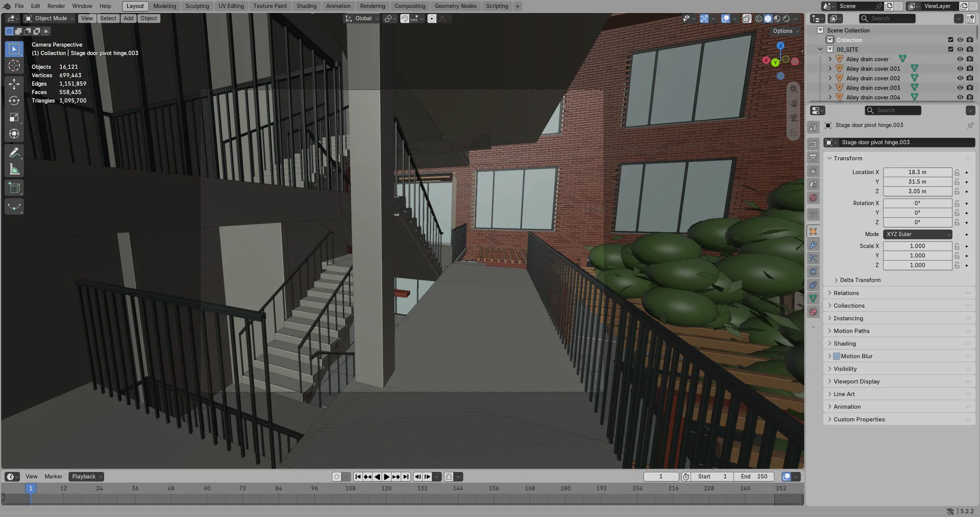Open the Global transform orientation dropdown
The width and height of the screenshot is (980, 517).
pos(362,18)
